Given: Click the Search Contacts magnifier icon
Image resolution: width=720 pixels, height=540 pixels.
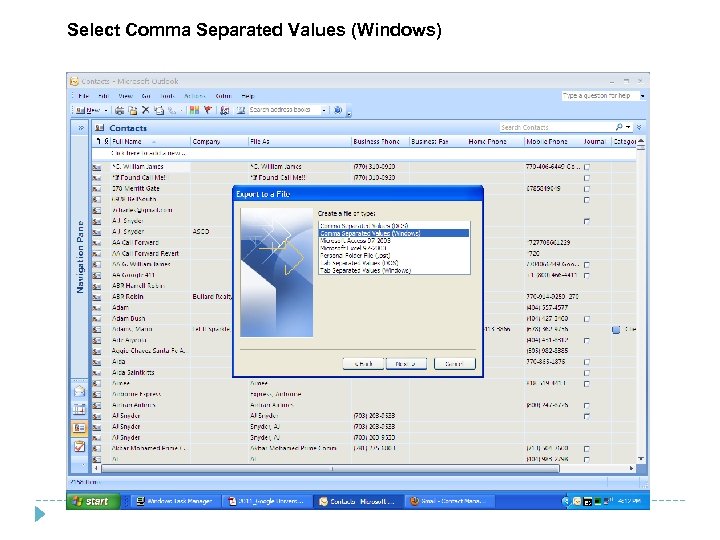Looking at the screenshot, I should tap(619, 127).
